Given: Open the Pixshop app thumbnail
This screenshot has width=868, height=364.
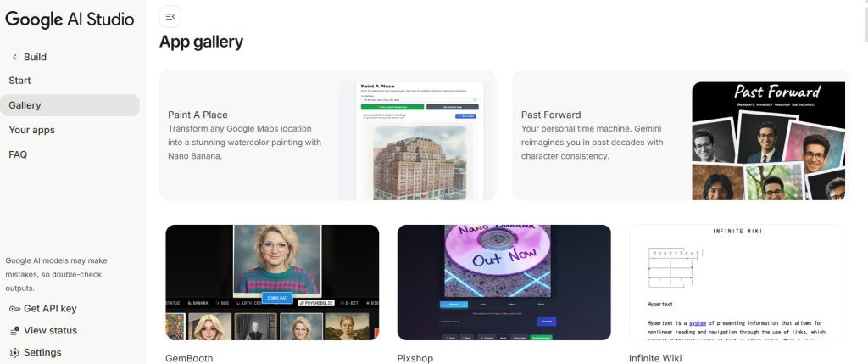Looking at the screenshot, I should [x=504, y=283].
